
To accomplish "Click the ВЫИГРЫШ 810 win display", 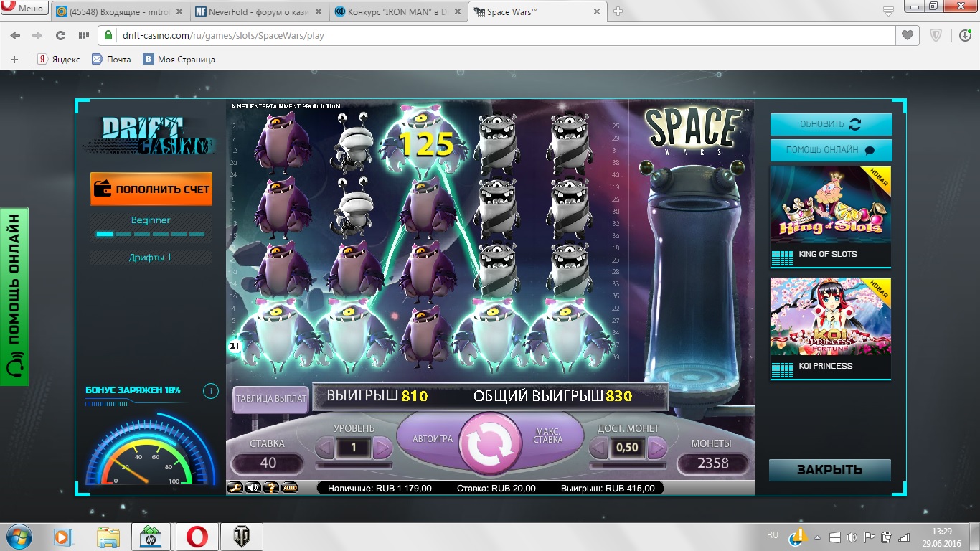I will 377,396.
